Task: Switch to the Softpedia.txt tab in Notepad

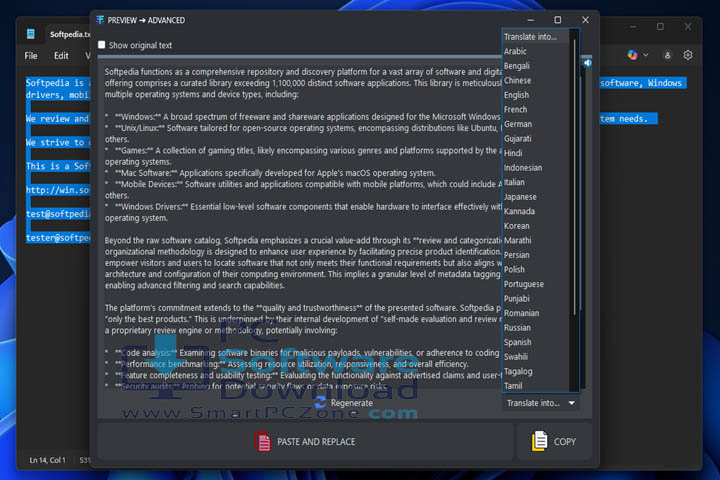Action: (69, 34)
